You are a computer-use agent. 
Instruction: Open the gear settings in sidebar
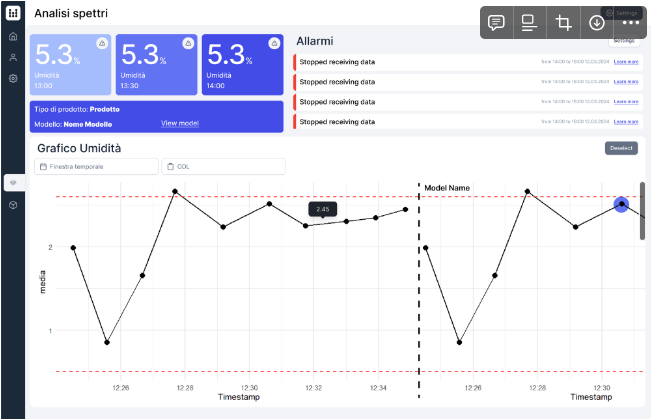click(13, 78)
